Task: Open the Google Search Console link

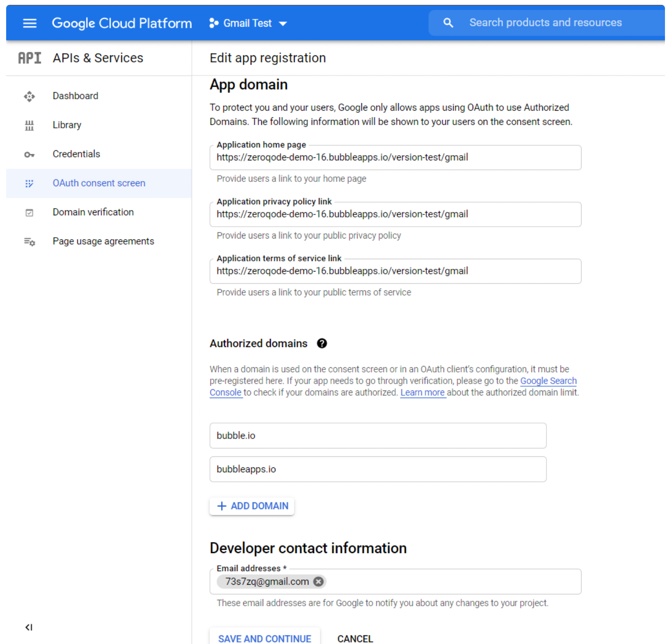Action: pos(549,381)
